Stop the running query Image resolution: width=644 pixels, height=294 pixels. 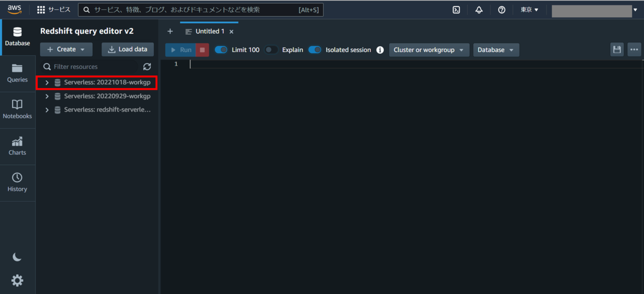point(202,50)
